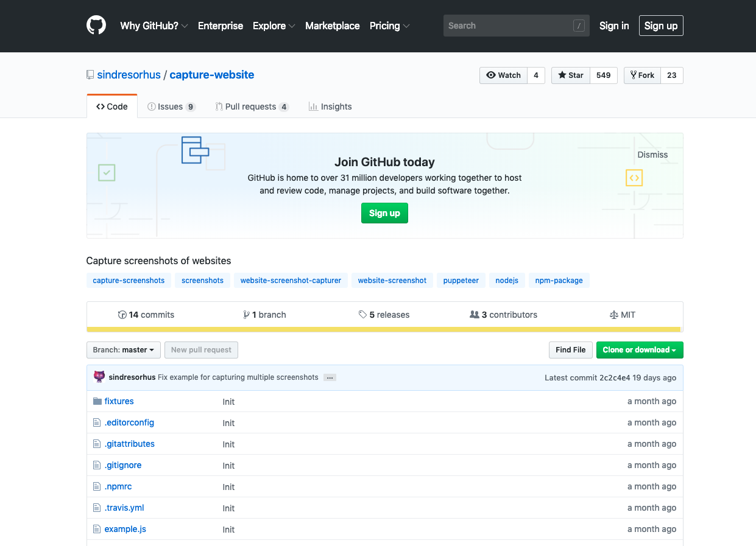Dismiss the Join GitHub banner
756x546 pixels.
[x=652, y=155]
